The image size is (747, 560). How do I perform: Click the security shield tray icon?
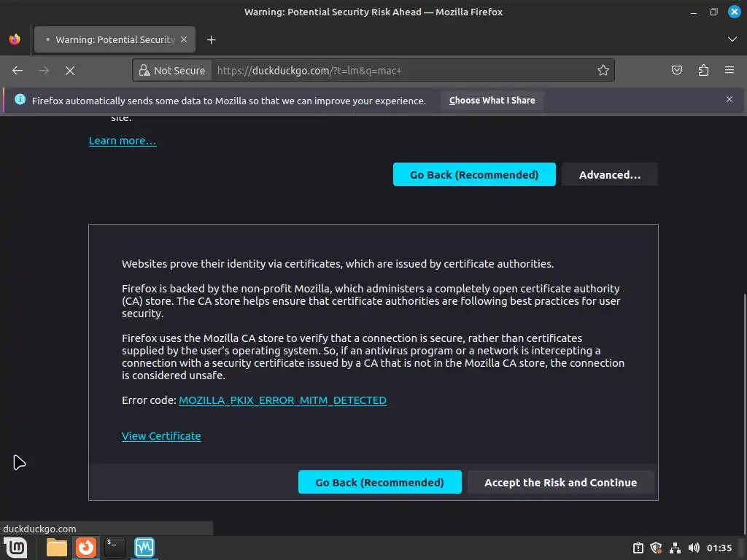click(656, 548)
